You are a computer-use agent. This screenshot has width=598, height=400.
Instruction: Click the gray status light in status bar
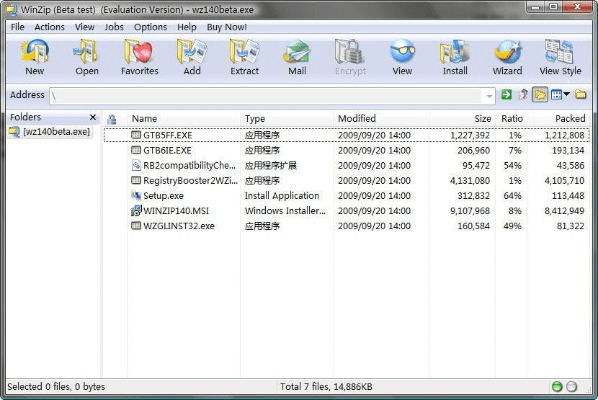pos(571,387)
